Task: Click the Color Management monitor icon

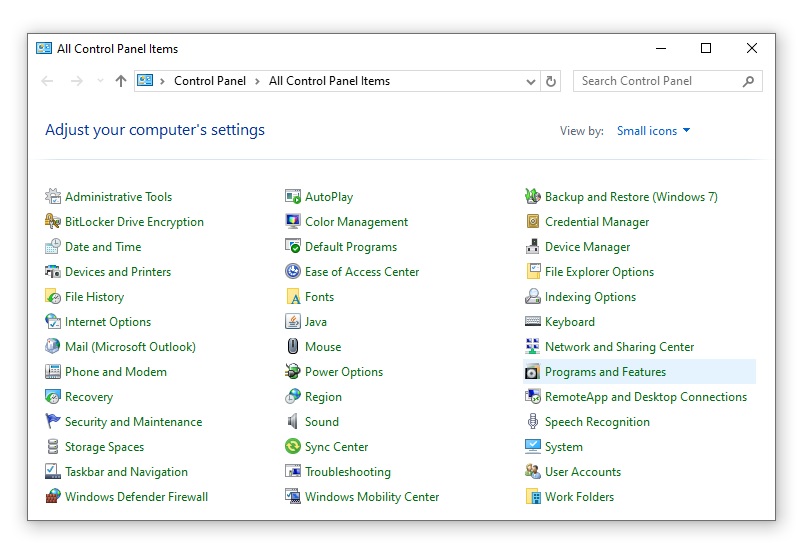Action: 293,221
